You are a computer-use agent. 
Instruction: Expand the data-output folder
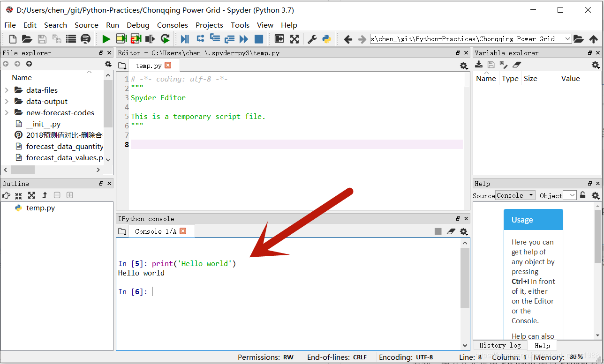pos(7,101)
